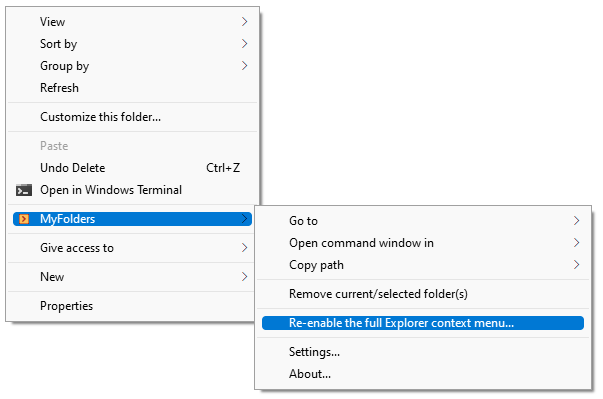Click the orange MyFolders icon

pyautogui.click(x=24, y=219)
